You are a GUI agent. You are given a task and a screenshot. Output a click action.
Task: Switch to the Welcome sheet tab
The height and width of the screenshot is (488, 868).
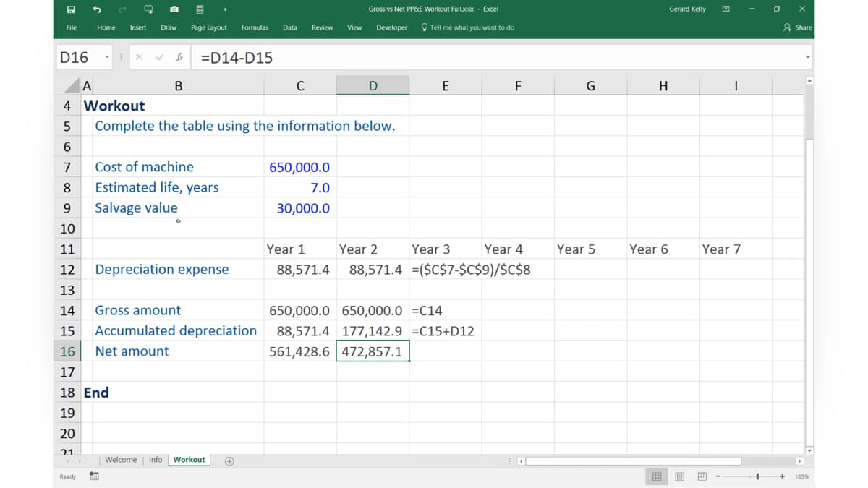click(x=121, y=460)
